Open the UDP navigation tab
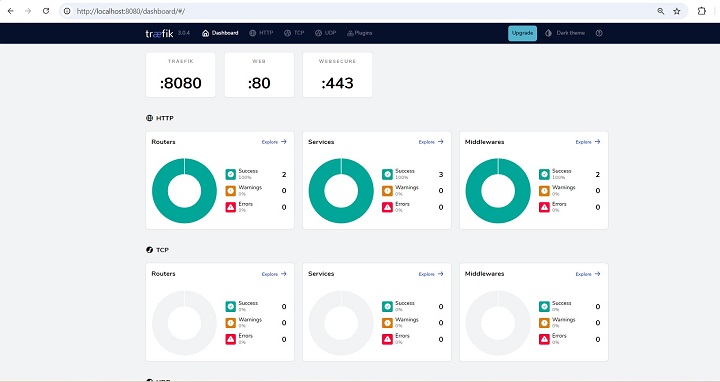720x382 pixels. pos(326,33)
